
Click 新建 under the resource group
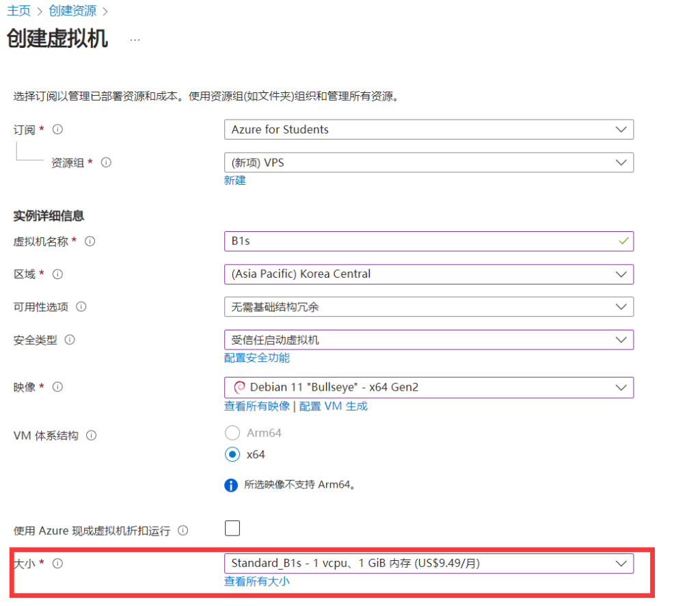point(235,180)
